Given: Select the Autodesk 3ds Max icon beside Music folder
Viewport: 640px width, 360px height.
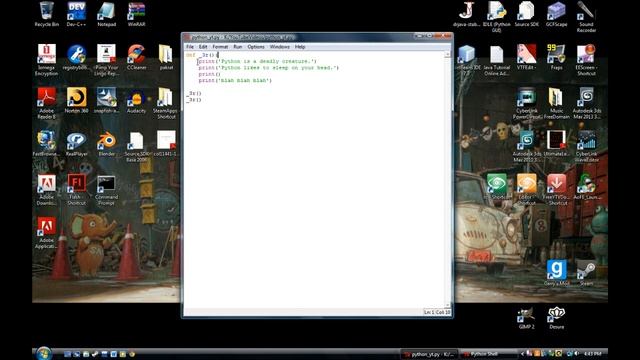Looking at the screenshot, I should click(586, 103).
